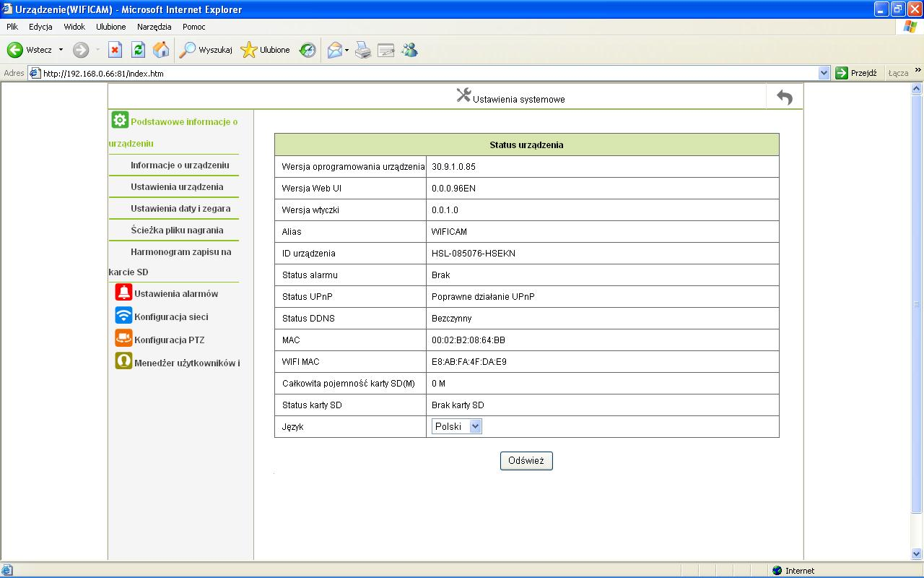The width and height of the screenshot is (924, 578).
Task: Open Menedżer użytkowników section
Action: [187, 363]
